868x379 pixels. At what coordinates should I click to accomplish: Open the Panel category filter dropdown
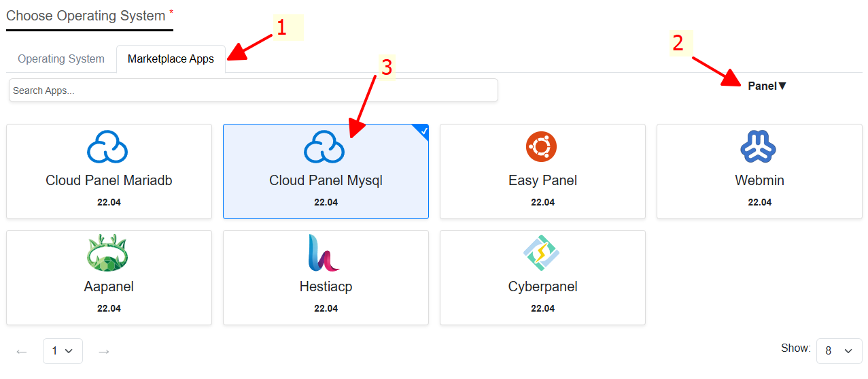click(767, 86)
